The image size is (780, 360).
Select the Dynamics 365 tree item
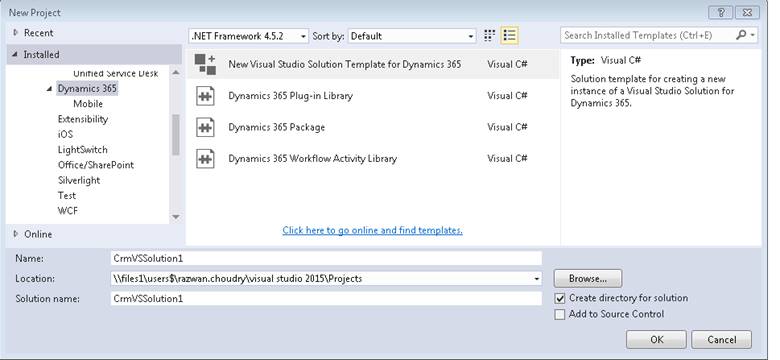click(x=87, y=89)
